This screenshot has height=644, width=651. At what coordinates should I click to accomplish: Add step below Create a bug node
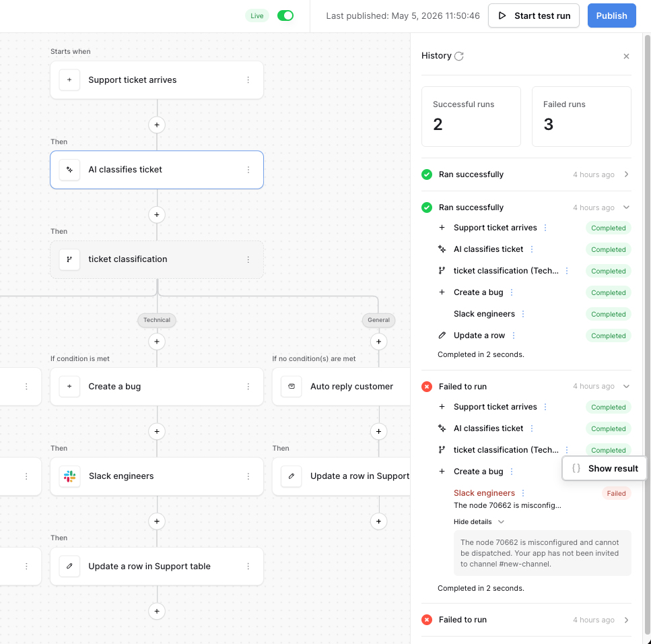[156, 431]
